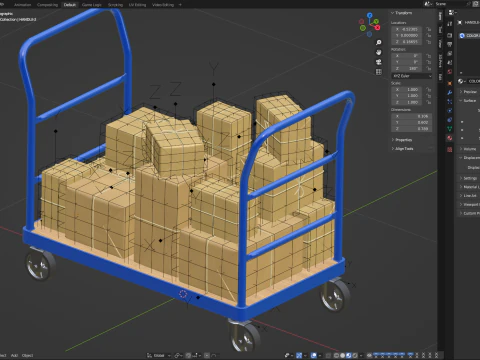Select material preview viewport shading

tap(349, 355)
